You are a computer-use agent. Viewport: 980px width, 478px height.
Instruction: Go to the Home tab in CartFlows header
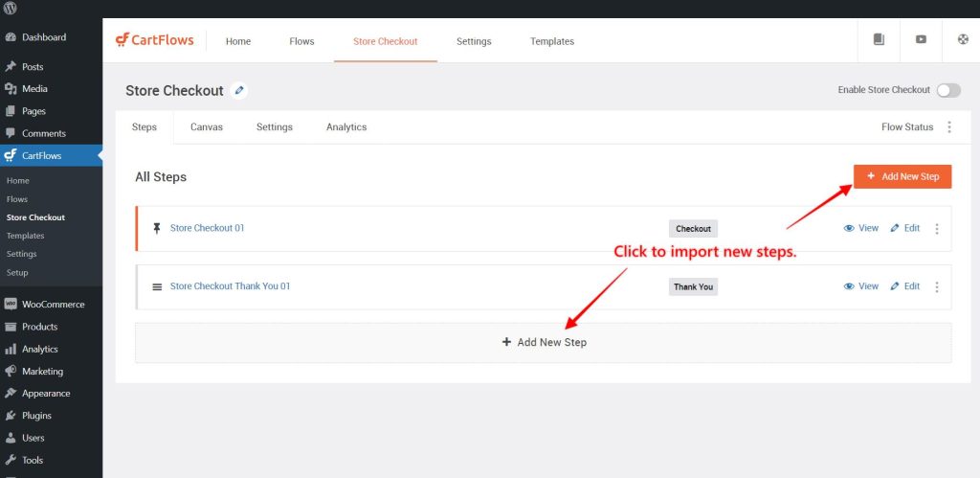pos(238,41)
